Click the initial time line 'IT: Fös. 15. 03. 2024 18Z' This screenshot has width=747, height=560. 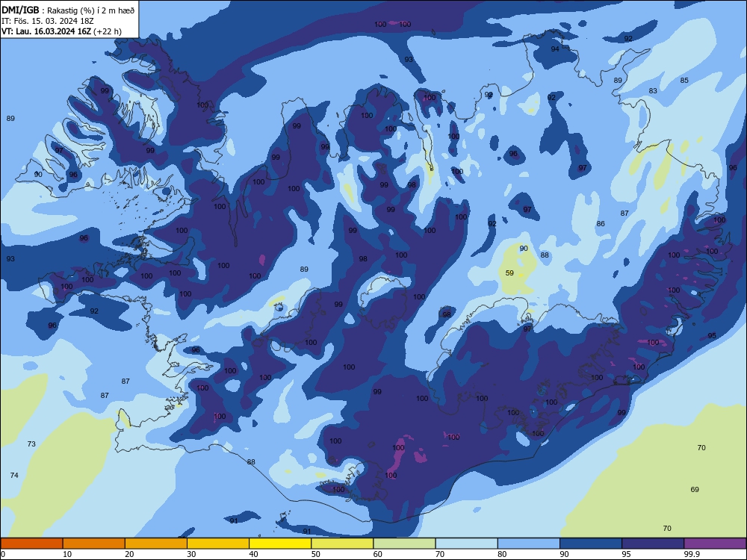(x=48, y=21)
